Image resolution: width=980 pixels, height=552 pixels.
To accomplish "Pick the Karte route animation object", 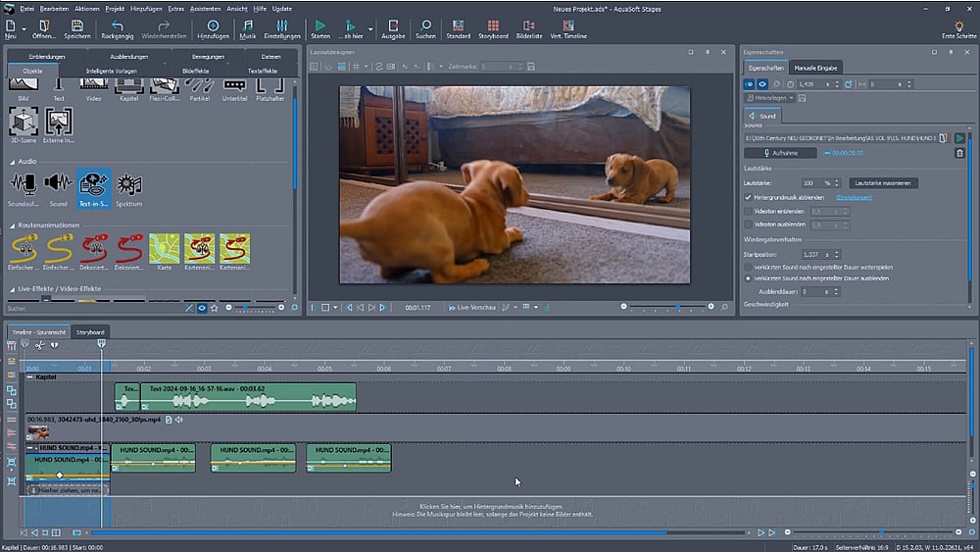I will pos(164,247).
